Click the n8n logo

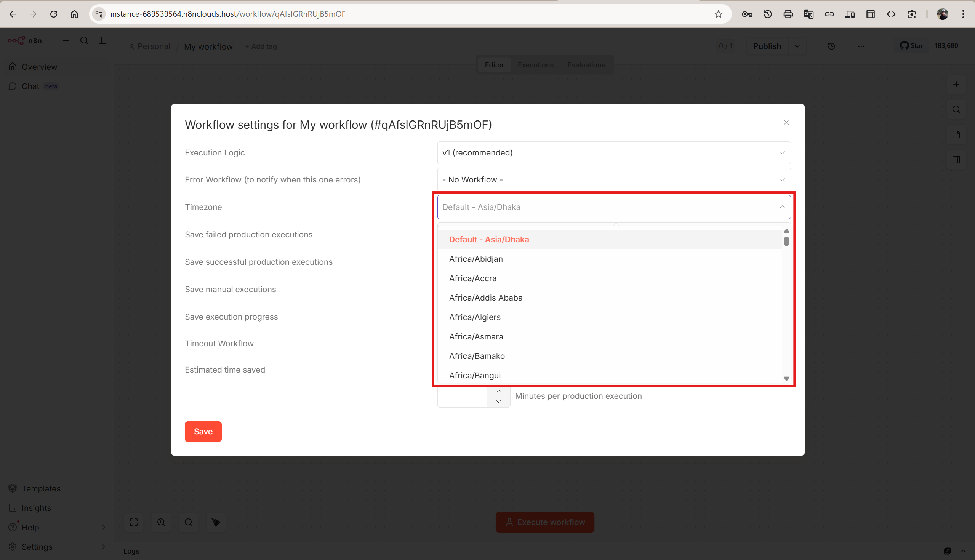(25, 40)
